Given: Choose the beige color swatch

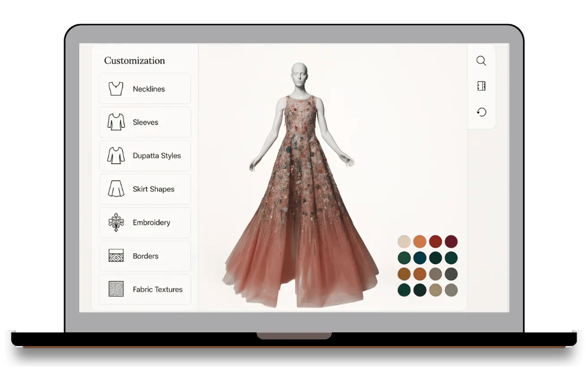Looking at the screenshot, I should tap(436, 290).
